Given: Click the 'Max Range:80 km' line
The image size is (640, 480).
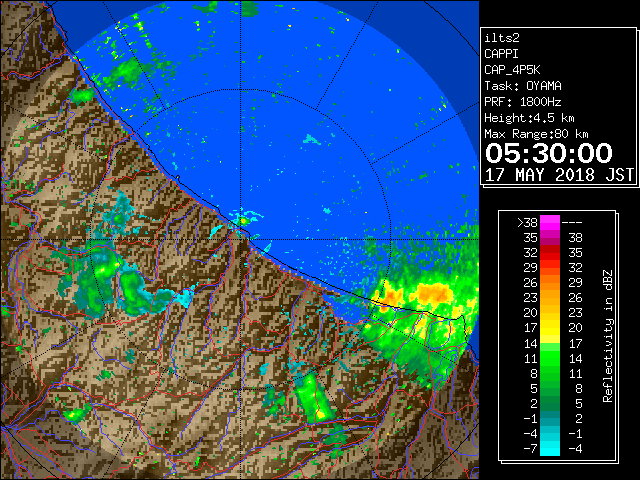Looking at the screenshot, I should tap(536, 134).
